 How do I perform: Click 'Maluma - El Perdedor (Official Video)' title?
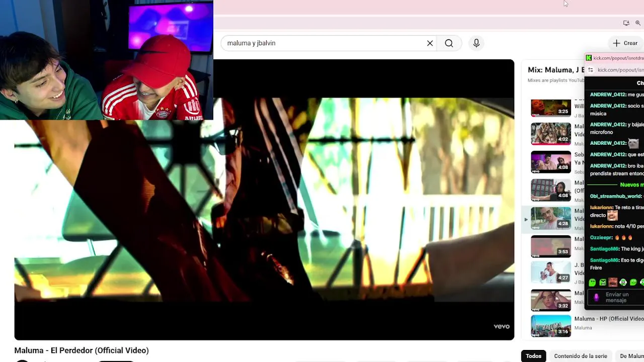point(82,350)
